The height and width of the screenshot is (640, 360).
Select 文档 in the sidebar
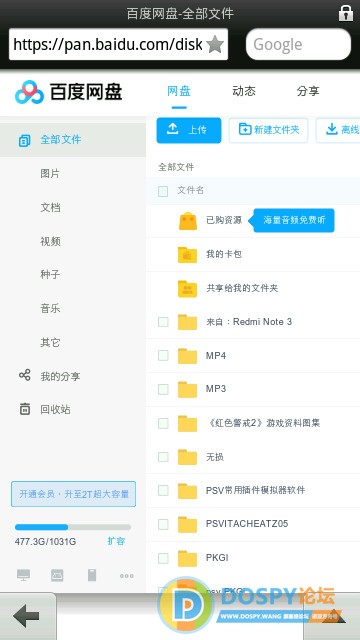[50, 207]
